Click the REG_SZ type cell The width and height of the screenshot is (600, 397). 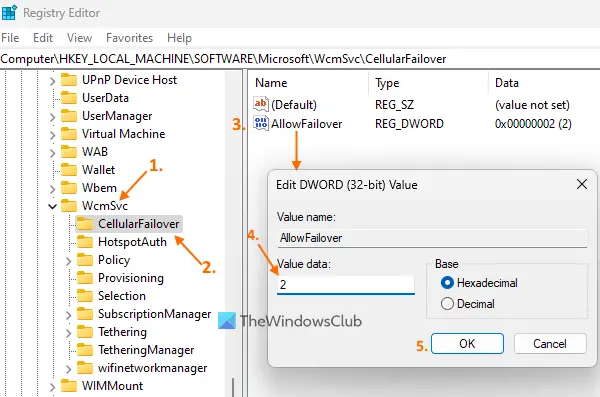(394, 105)
